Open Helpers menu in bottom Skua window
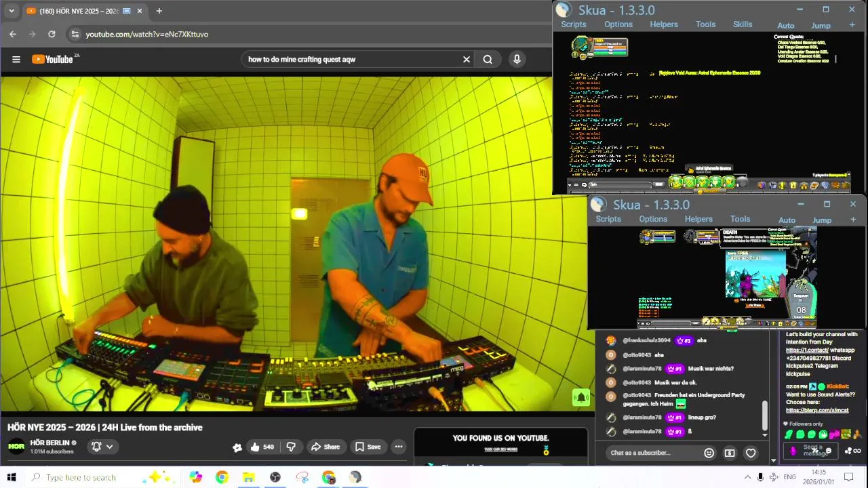Image resolution: width=868 pixels, height=488 pixels. (698, 219)
